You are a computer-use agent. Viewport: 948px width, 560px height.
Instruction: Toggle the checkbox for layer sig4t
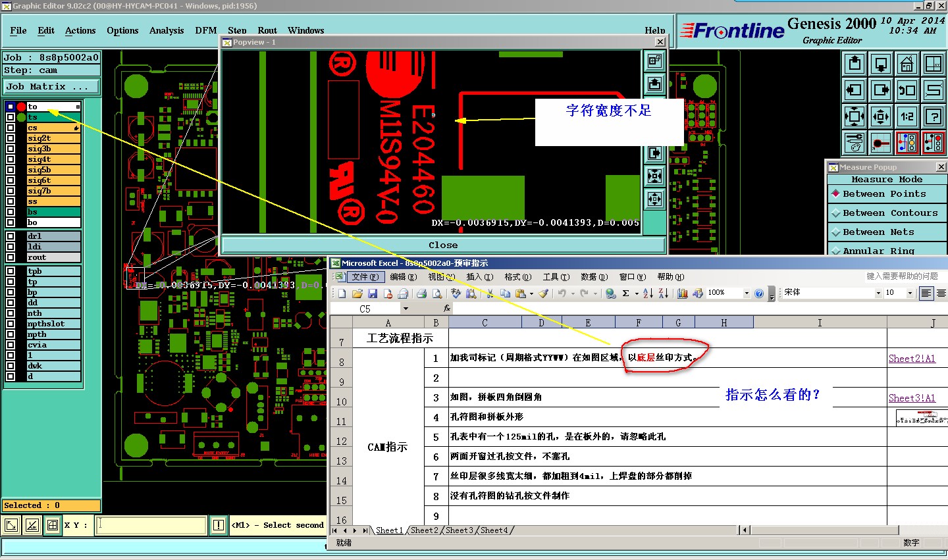click(x=11, y=159)
